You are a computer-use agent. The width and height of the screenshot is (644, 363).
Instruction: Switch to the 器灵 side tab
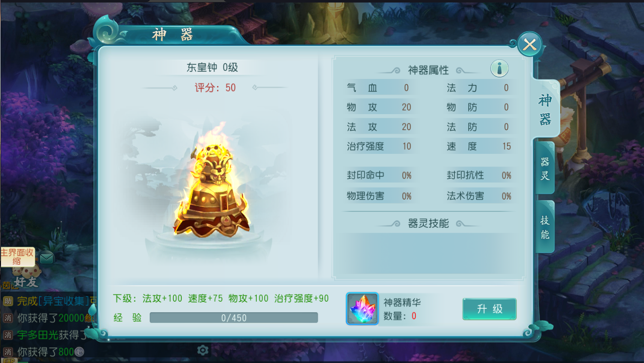tap(545, 168)
